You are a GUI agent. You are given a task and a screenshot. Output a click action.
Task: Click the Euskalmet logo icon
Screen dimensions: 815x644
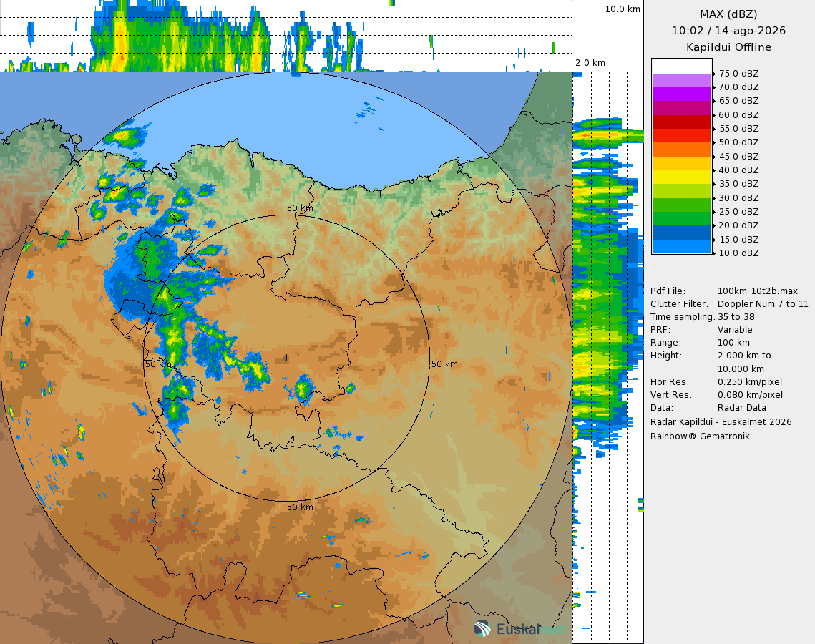(x=482, y=628)
